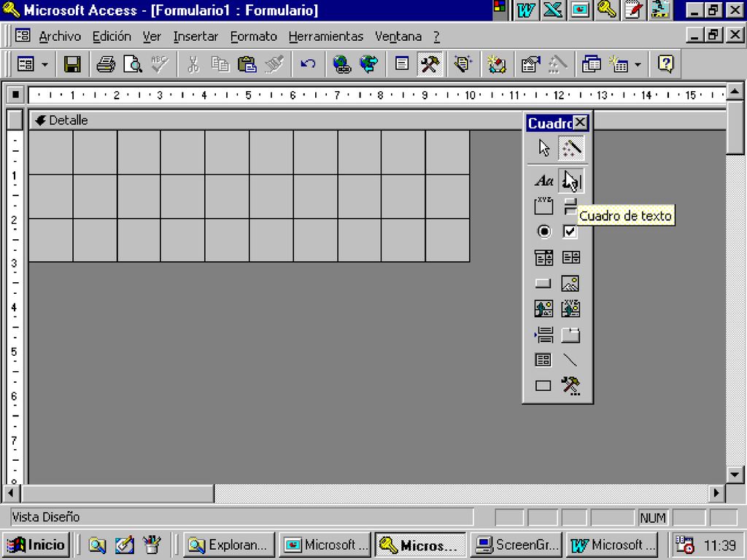Open the Edición menu

click(112, 36)
